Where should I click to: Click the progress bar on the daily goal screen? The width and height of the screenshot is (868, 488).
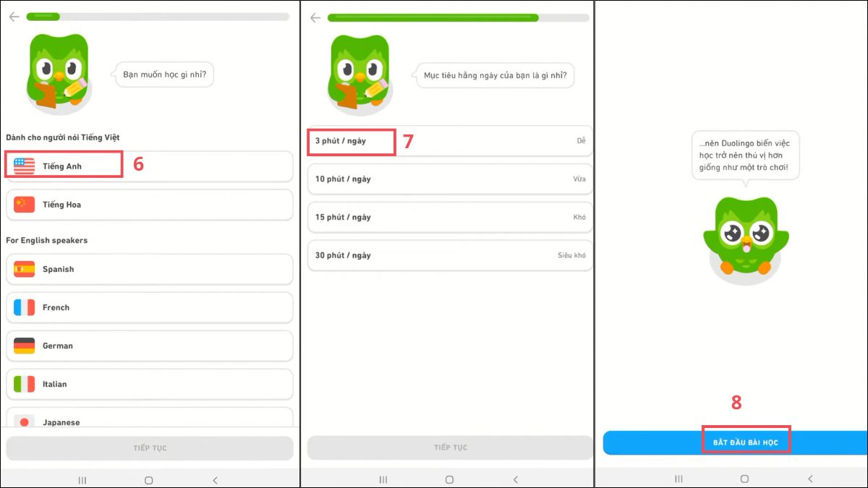(459, 17)
